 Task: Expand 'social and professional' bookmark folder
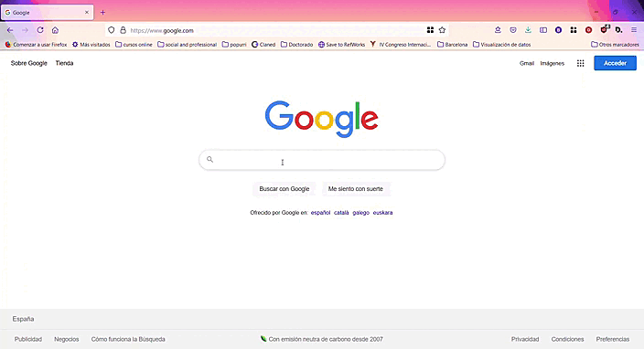pyautogui.click(x=188, y=44)
